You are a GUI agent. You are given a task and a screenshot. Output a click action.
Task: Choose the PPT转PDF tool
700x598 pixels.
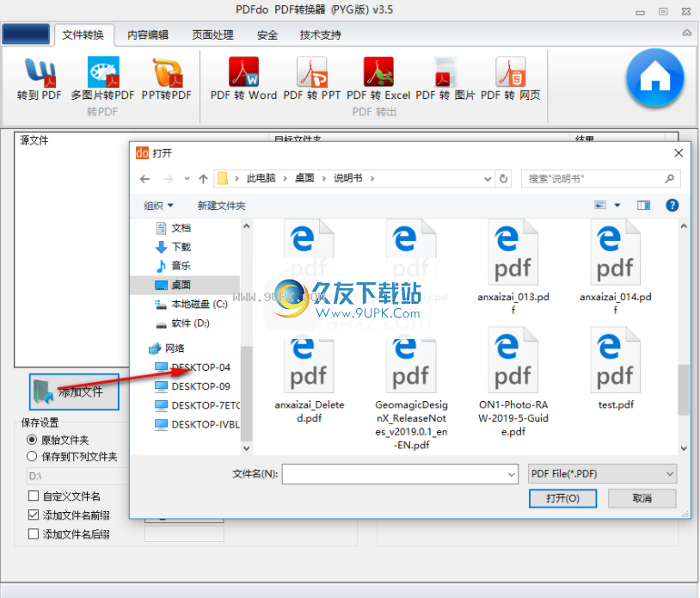(x=166, y=79)
